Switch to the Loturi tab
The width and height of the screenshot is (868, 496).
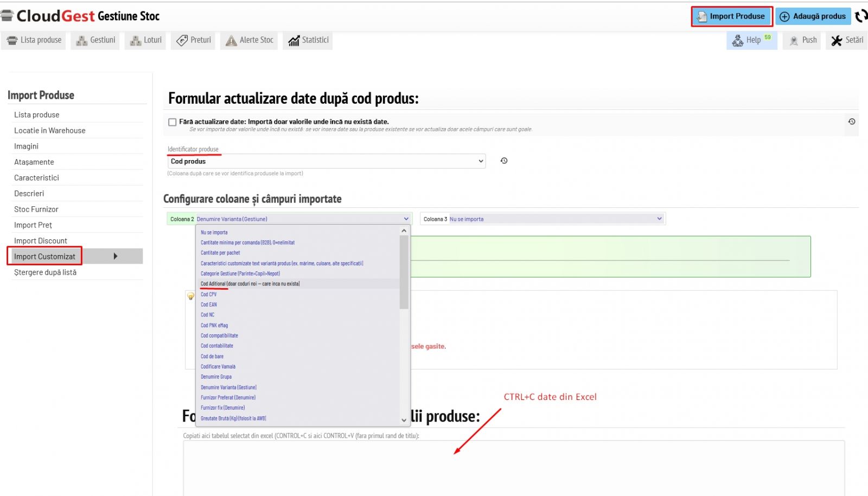[146, 40]
